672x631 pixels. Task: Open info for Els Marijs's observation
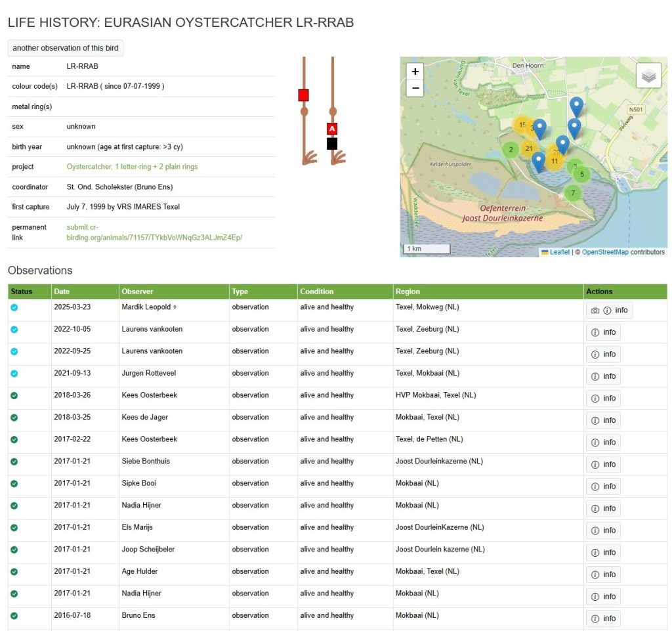pyautogui.click(x=604, y=531)
